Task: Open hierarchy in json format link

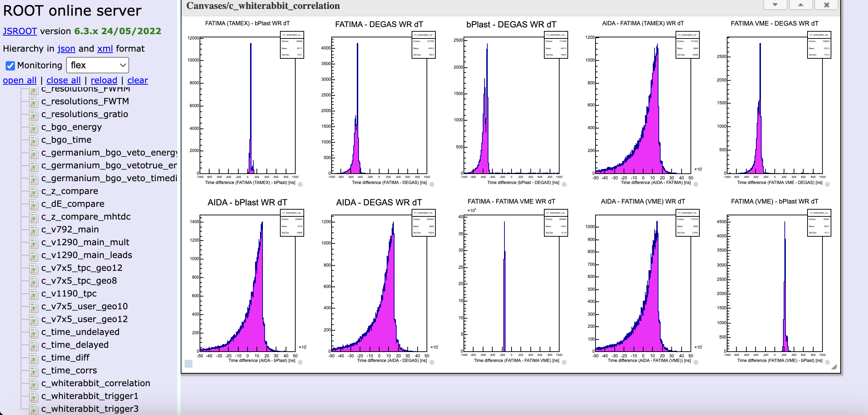Action: [x=67, y=48]
